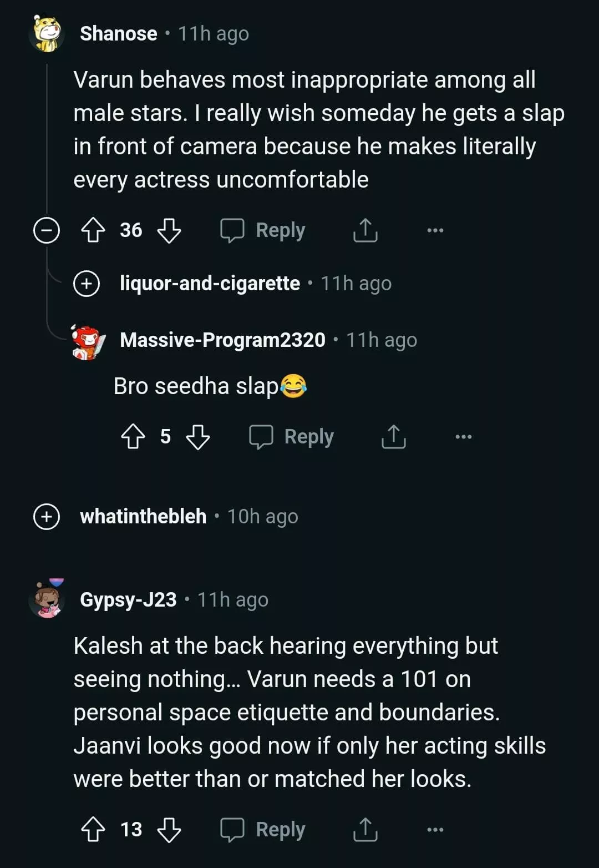Collapse Shanose's comment thread

pos(47,230)
